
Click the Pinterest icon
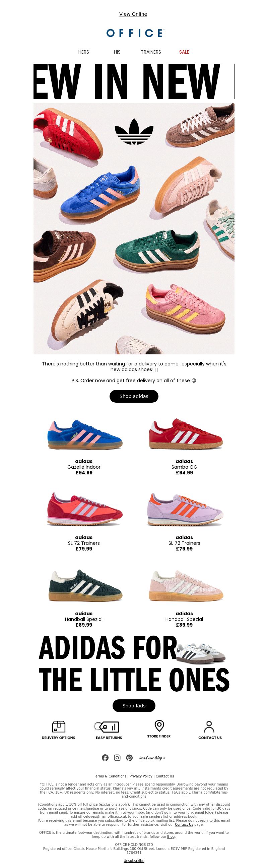(129, 757)
